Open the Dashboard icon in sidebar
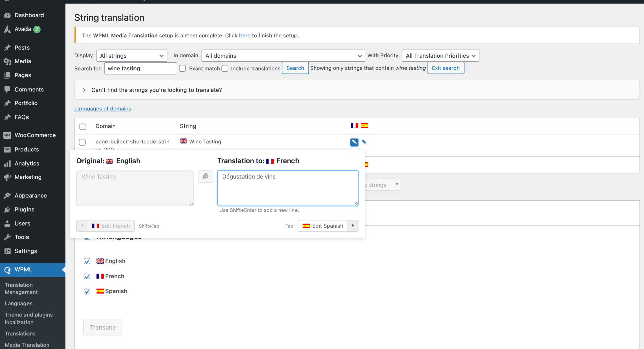Image resolution: width=644 pixels, height=349 pixels. pos(7,15)
